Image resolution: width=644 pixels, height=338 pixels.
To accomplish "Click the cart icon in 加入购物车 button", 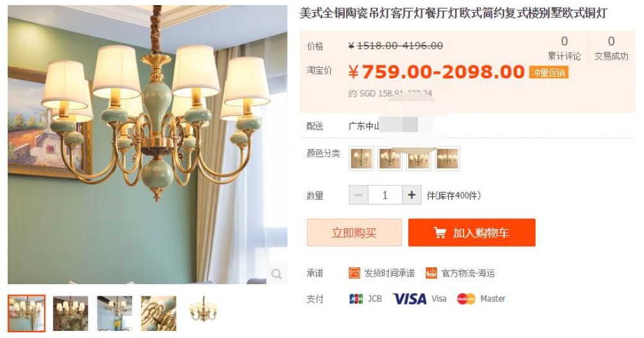I will point(439,233).
